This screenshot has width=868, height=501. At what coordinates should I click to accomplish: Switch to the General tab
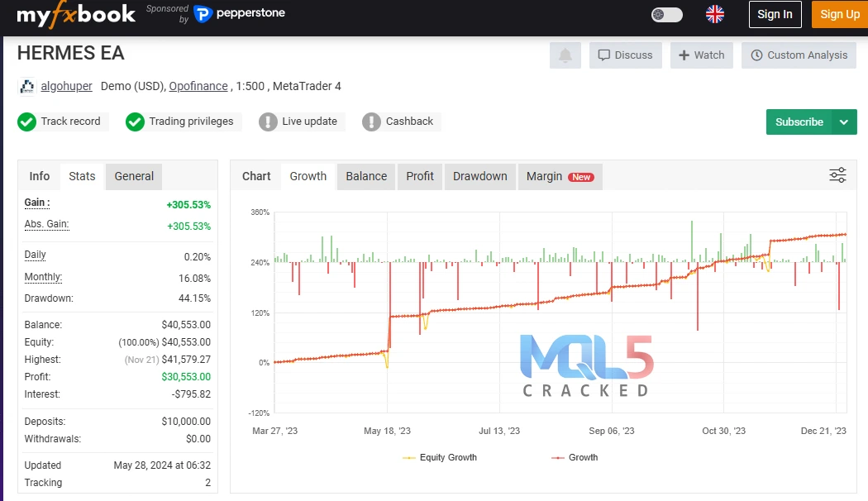tap(134, 176)
